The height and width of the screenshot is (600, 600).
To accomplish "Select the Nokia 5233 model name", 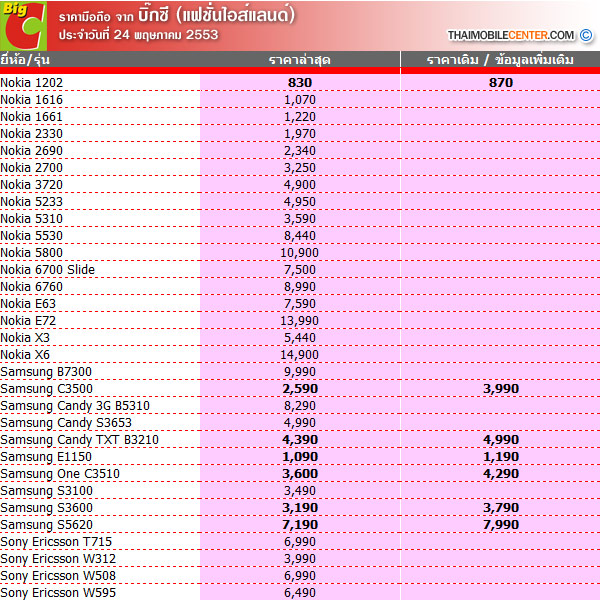I will click(x=31, y=202).
